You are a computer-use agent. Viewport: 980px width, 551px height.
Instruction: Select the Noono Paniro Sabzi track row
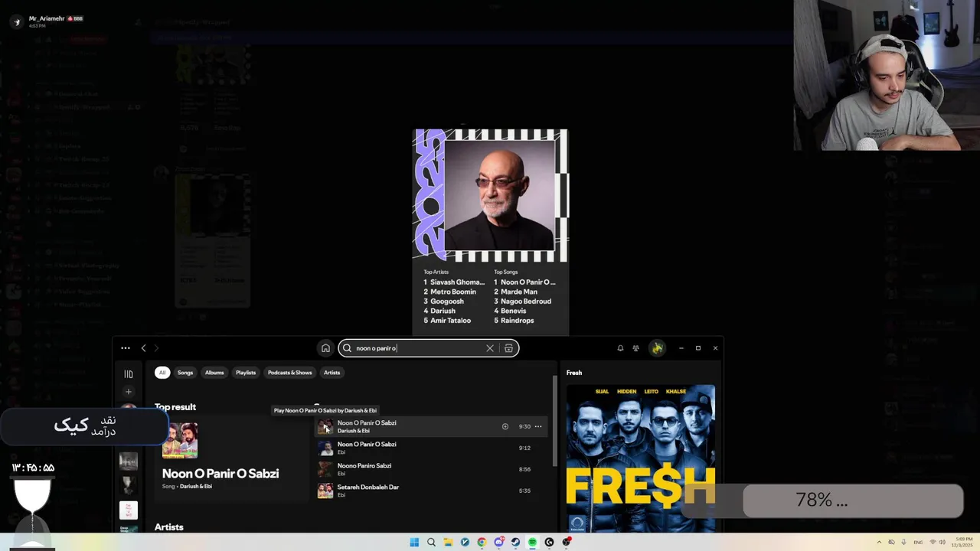point(433,469)
